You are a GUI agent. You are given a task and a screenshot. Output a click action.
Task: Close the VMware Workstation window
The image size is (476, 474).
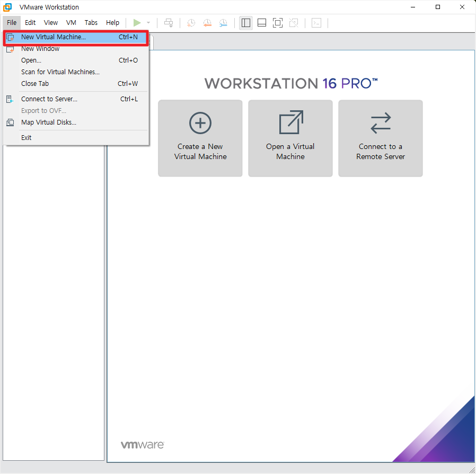coord(462,7)
